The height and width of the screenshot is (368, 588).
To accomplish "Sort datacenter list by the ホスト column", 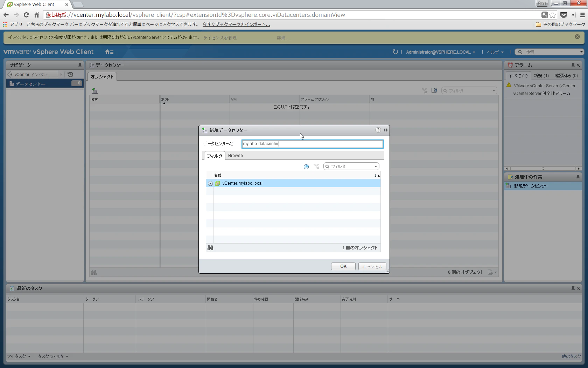I will [195, 100].
